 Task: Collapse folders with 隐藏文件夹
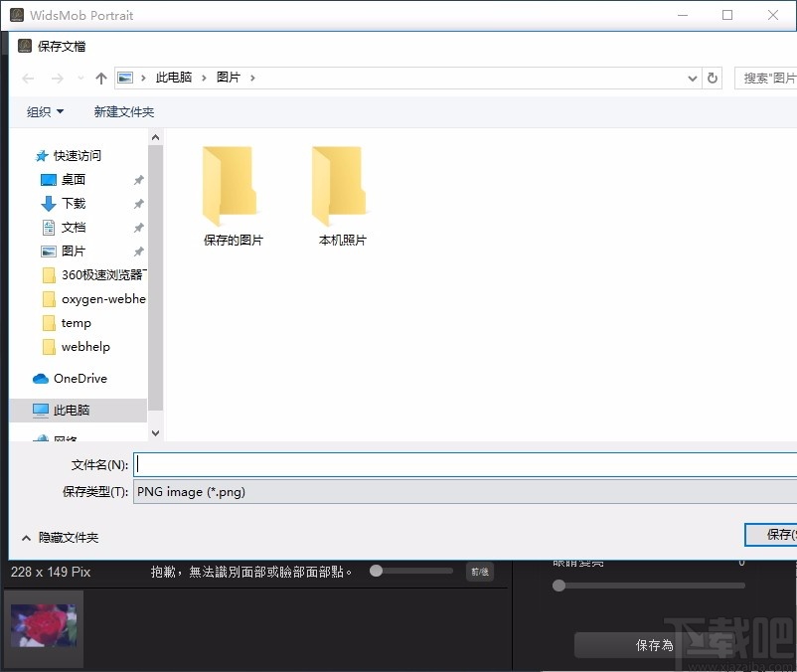pos(60,537)
